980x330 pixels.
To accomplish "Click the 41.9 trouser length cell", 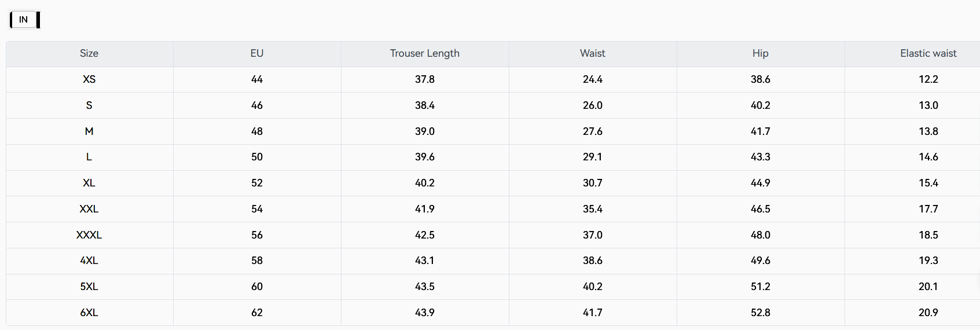I will pos(425,209).
